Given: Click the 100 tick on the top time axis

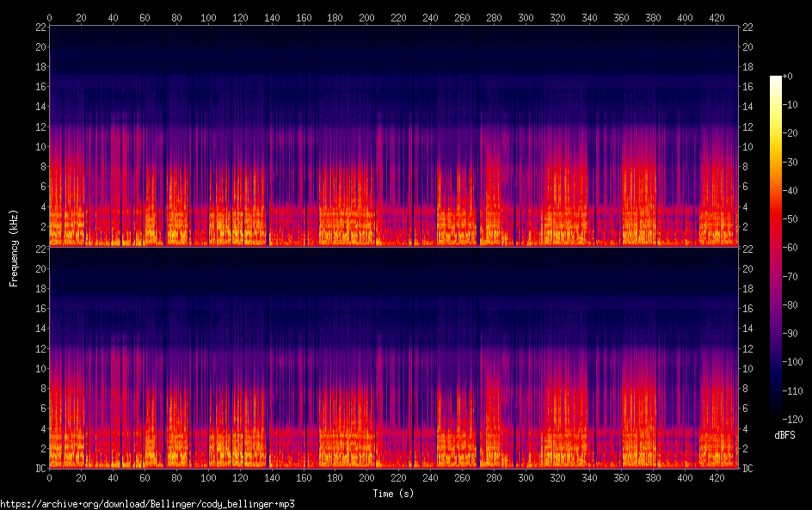Looking at the screenshot, I should tap(208, 16).
